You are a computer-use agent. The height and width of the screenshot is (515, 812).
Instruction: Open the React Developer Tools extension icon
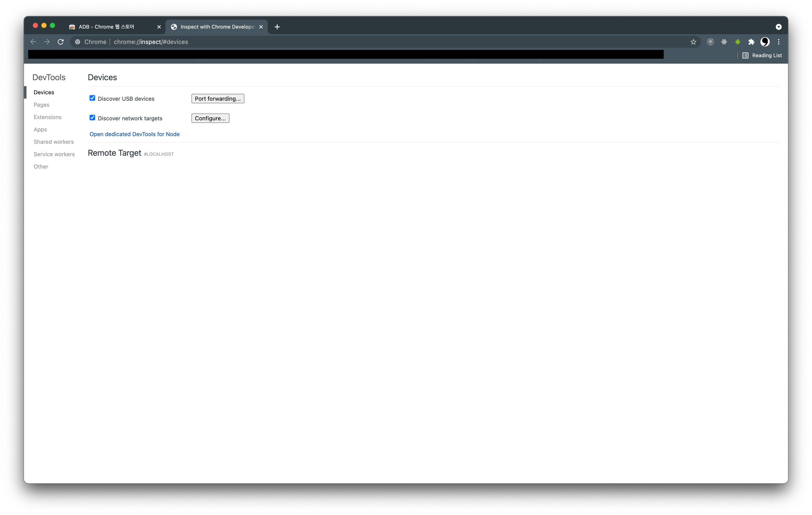[724, 42]
